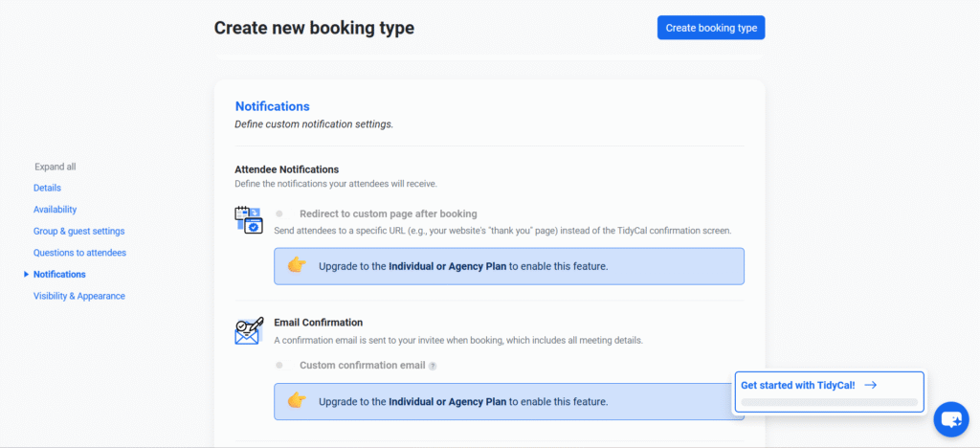Navigate to Questions to attendees
This screenshot has width=980, height=448.
point(79,253)
